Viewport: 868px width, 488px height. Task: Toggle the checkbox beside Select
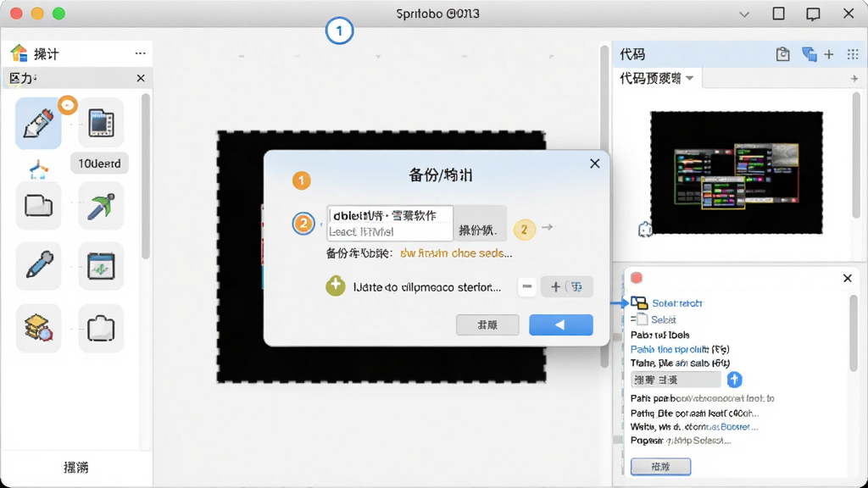click(x=643, y=319)
